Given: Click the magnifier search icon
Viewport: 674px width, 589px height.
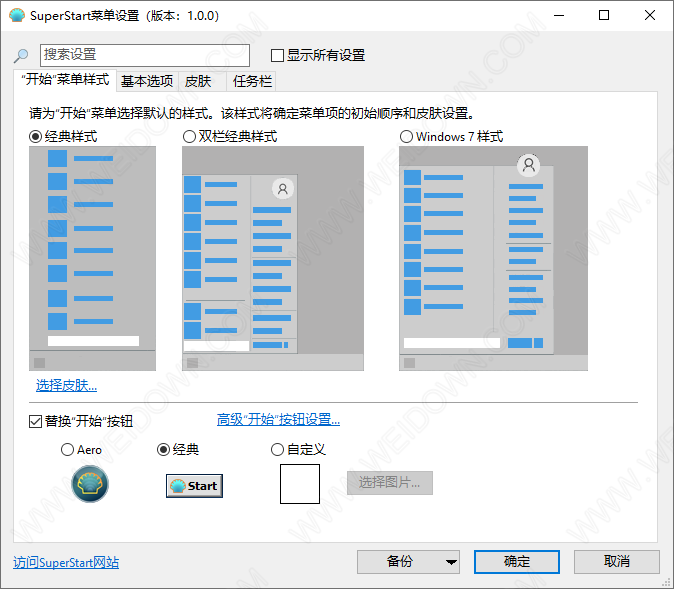Looking at the screenshot, I should (x=21, y=55).
